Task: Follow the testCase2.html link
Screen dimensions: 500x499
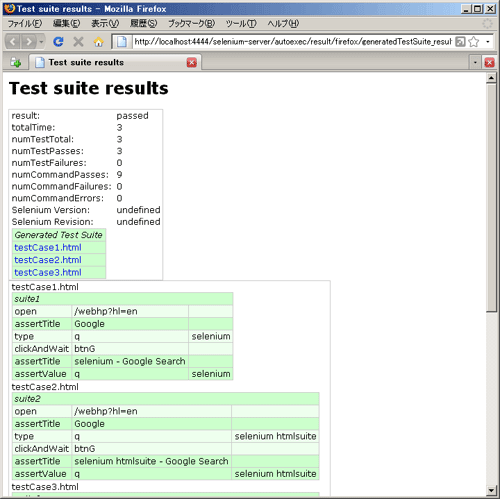Action: [48, 260]
